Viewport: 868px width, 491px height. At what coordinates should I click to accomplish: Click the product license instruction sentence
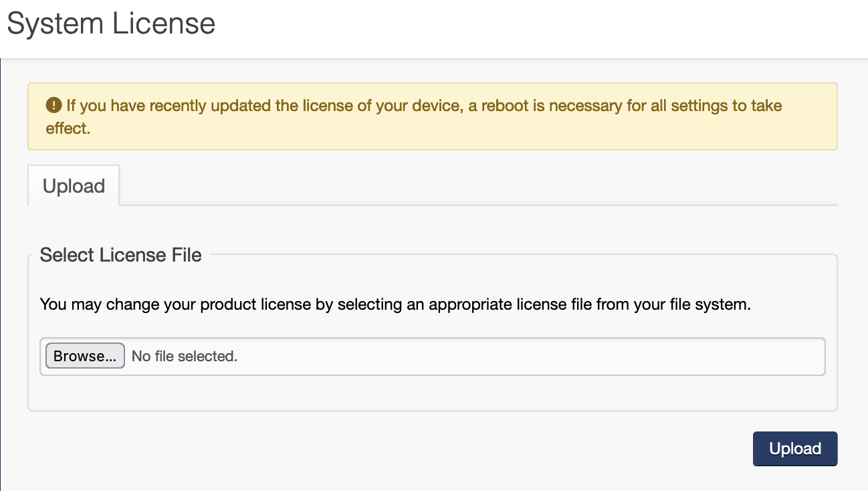tap(395, 304)
